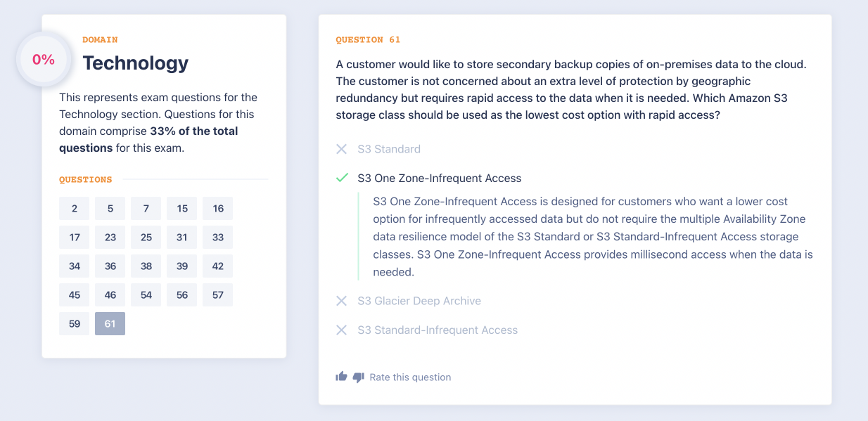Select the S3 Glacier Deep Archive answer
868x421 pixels.
coord(419,301)
